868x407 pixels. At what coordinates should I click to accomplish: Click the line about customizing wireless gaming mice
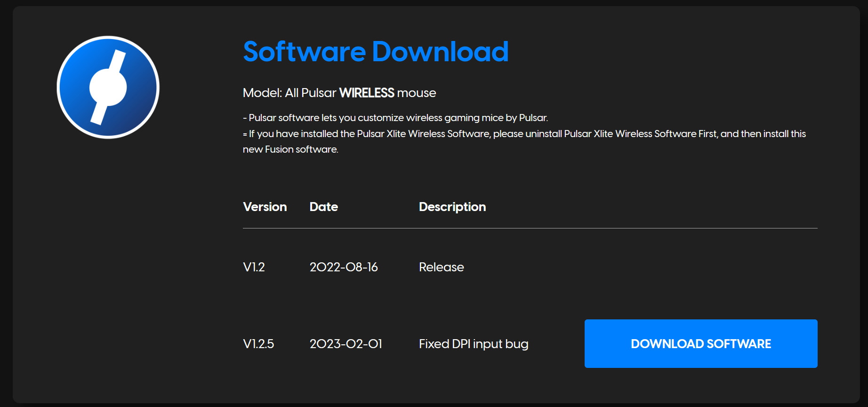click(395, 118)
